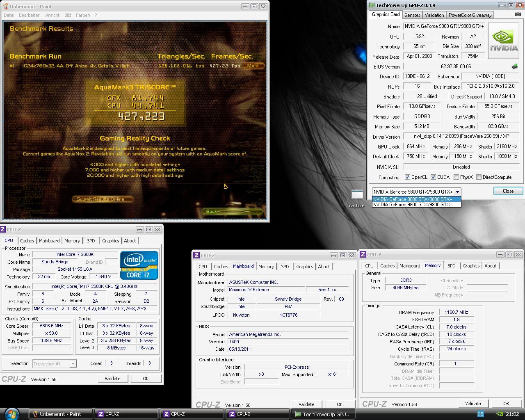
Task: Click the Maximus IV Extreme model field
Action: pos(266,290)
